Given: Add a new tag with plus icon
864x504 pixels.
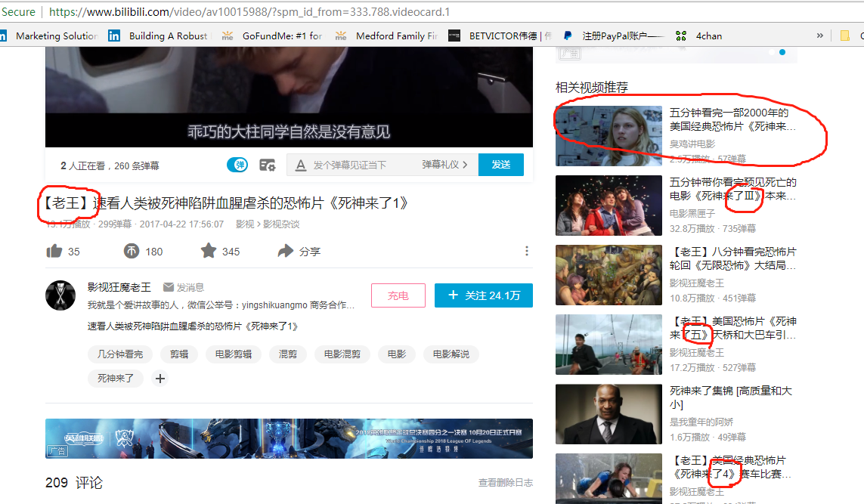Looking at the screenshot, I should (159, 379).
